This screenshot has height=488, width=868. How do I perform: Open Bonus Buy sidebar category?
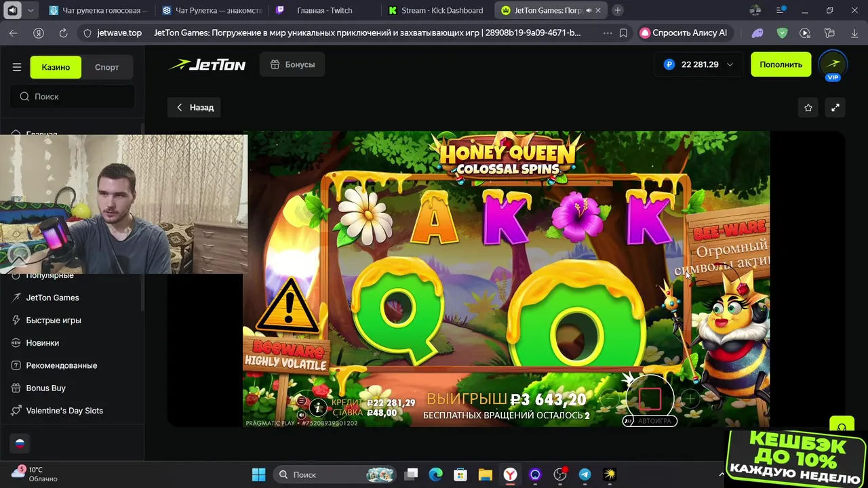click(x=45, y=388)
